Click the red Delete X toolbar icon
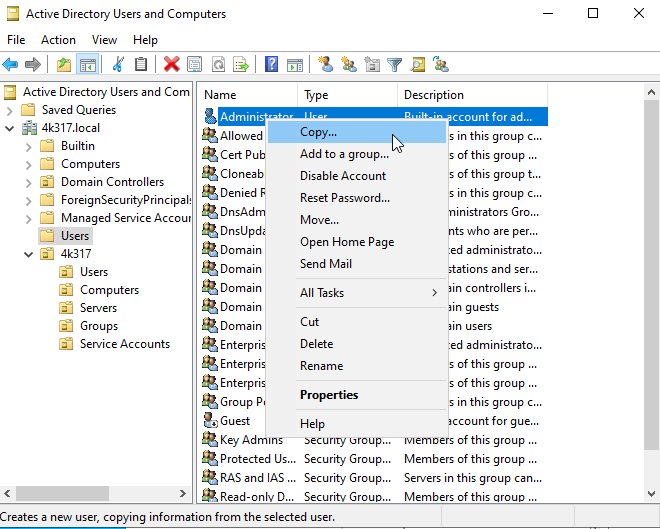This screenshot has width=660, height=529. click(171, 64)
